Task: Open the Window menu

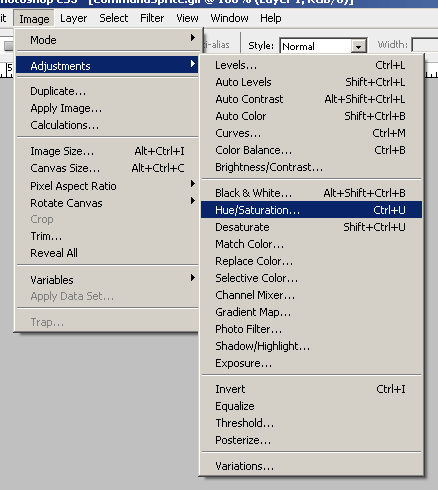Action: [229, 18]
